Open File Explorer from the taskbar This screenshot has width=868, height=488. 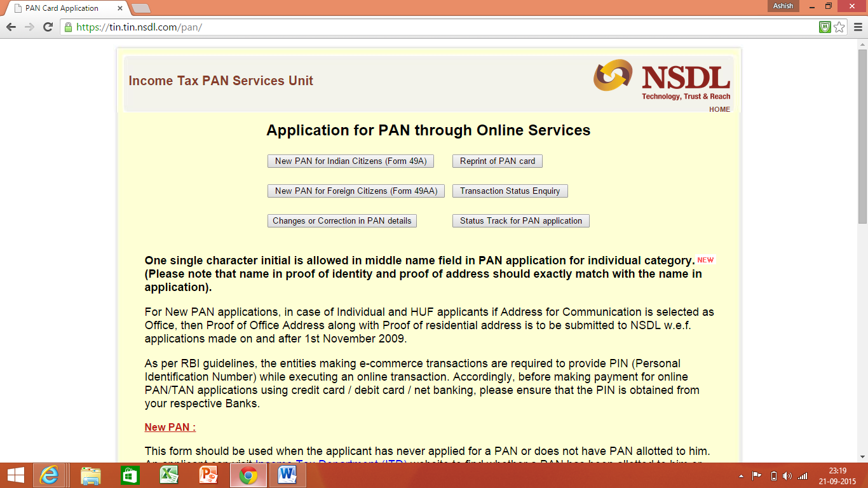pos(90,475)
